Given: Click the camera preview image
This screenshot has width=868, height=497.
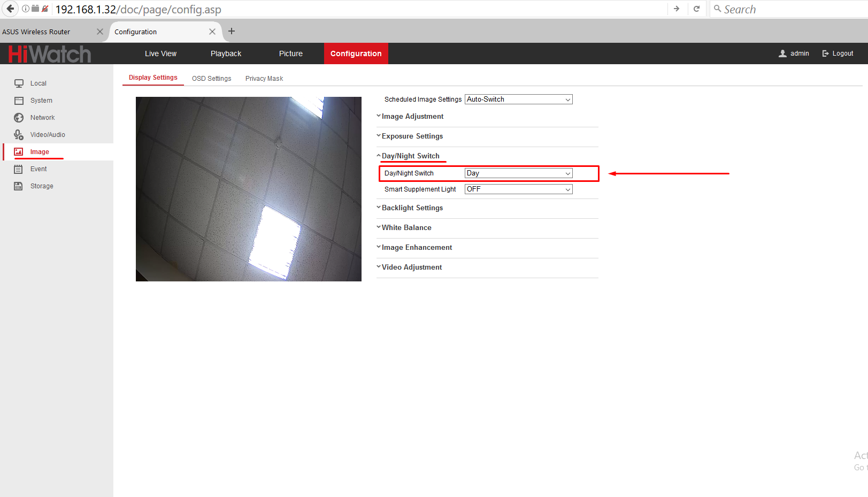Looking at the screenshot, I should click(x=249, y=189).
